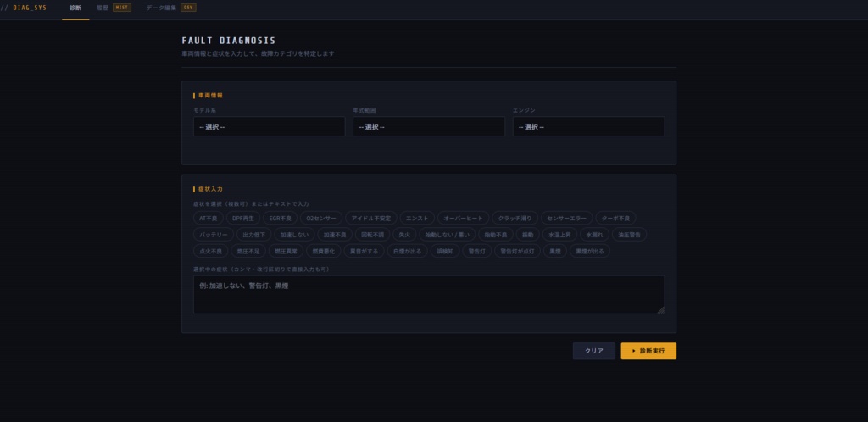Select the 水温上昇 chip
The image size is (868, 422).
559,235
